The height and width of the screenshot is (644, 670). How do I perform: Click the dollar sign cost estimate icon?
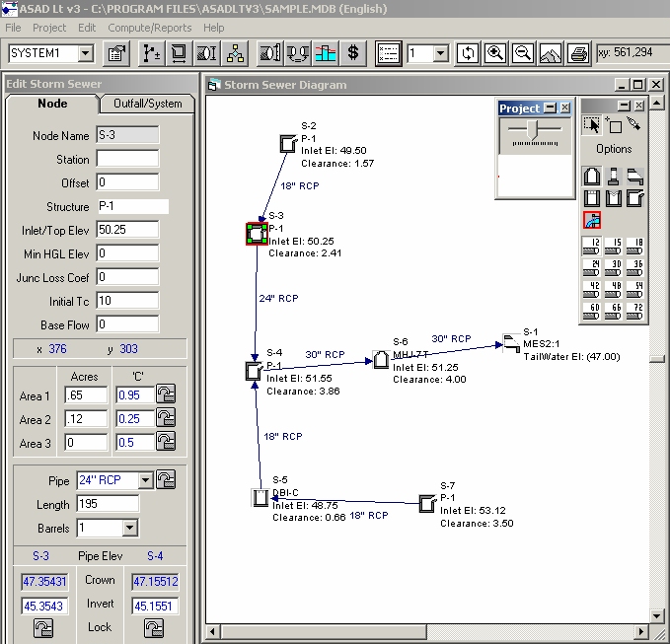point(353,53)
